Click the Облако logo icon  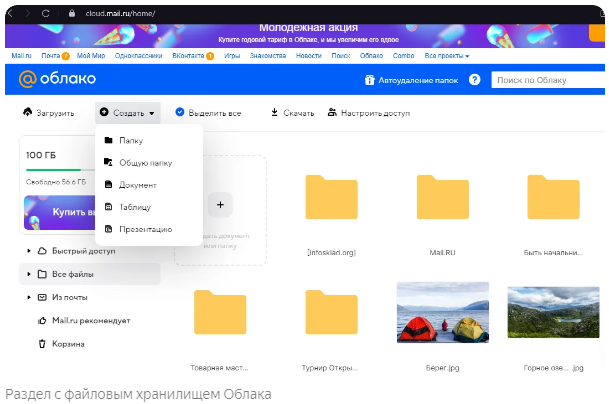[28, 79]
